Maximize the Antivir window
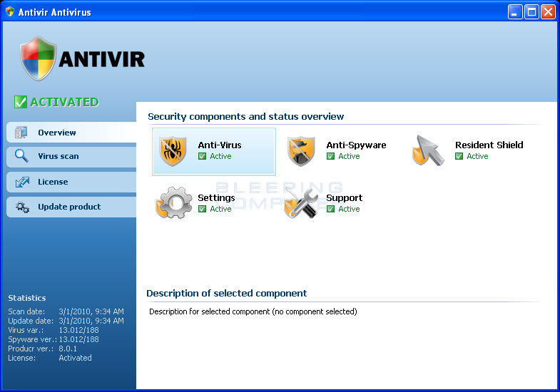 531,12
